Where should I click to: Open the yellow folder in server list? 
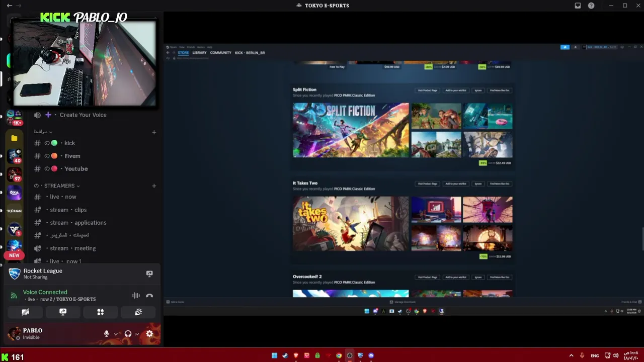[14, 138]
